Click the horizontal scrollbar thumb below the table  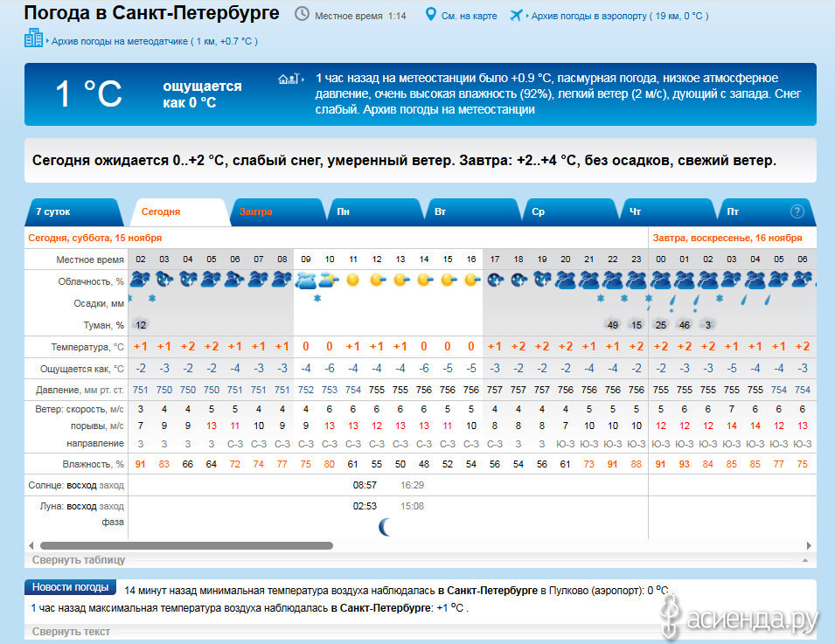click(185, 545)
